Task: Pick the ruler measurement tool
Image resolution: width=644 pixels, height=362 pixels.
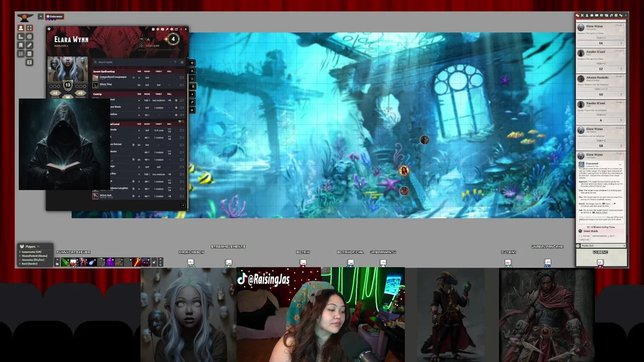Action: 29,45
